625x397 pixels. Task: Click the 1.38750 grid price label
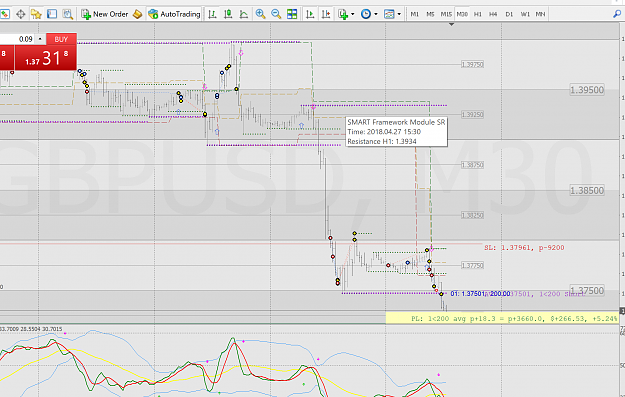click(x=472, y=165)
